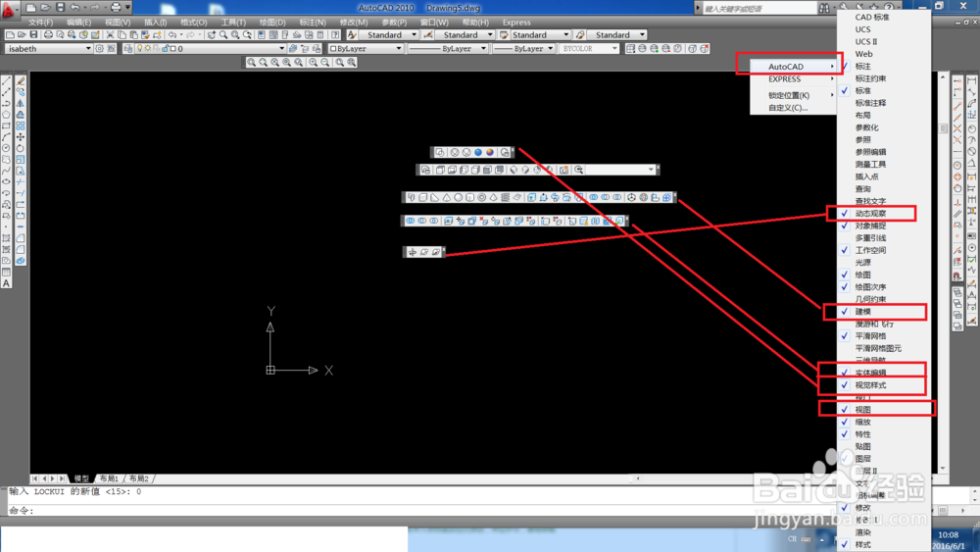
Task: Uncheck the 动态观察 toolbar entry
Action: 884,213
